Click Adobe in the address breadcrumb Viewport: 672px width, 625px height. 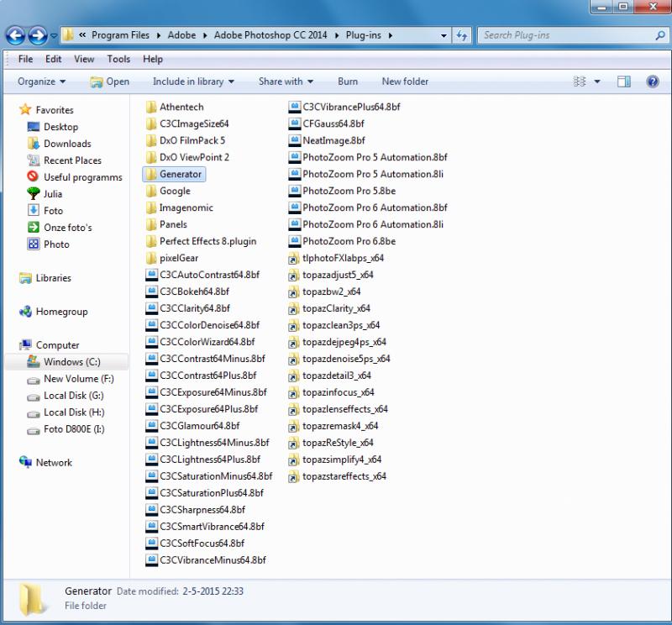[181, 35]
